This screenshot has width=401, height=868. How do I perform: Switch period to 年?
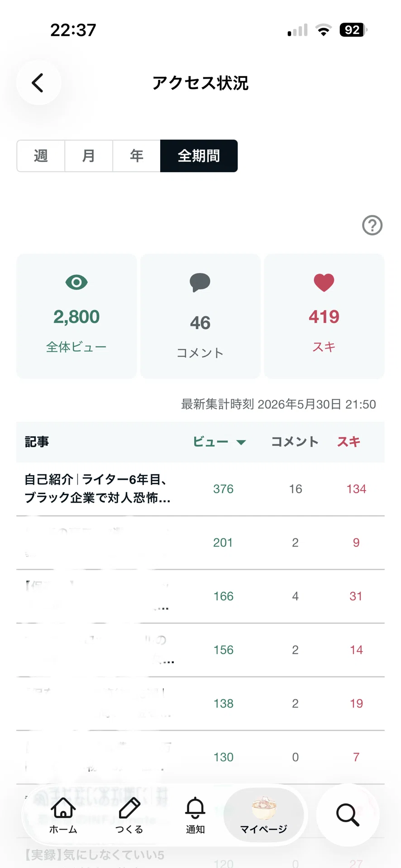(137, 156)
